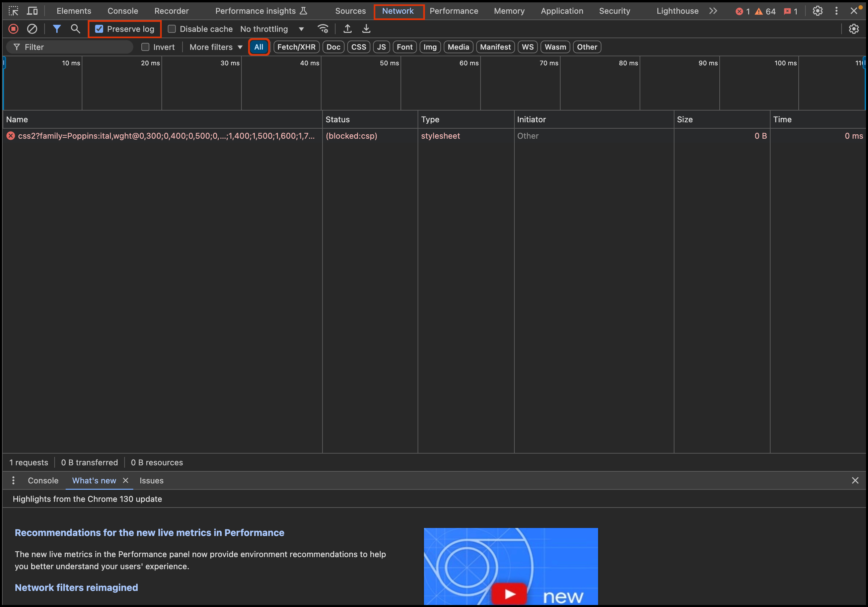Click the Filter text input field
868x607 pixels.
click(76, 47)
